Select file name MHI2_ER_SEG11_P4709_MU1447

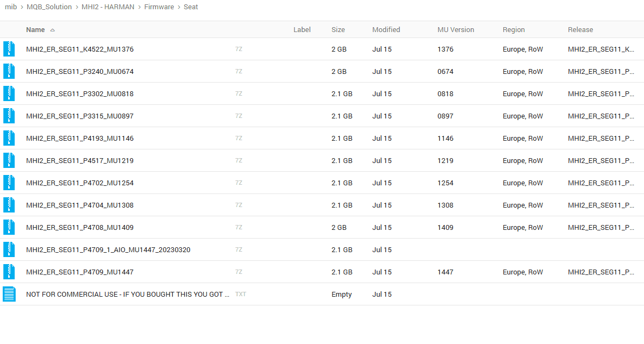point(80,272)
